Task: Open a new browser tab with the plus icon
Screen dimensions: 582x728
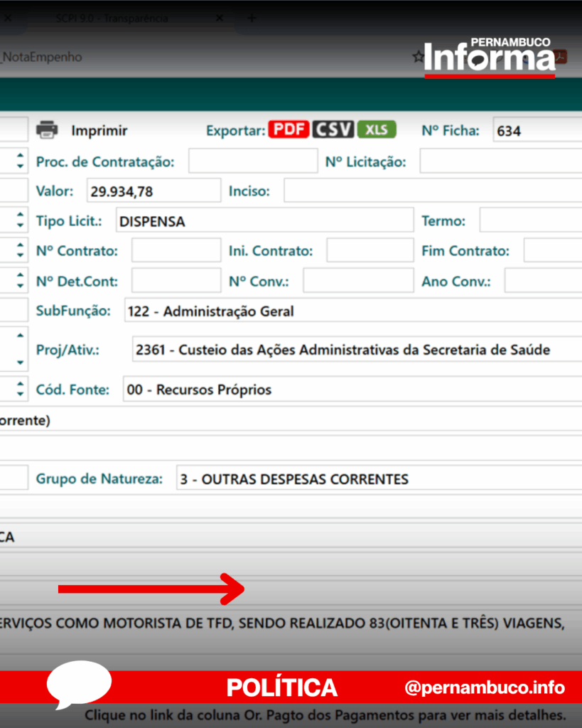Action: [x=251, y=18]
